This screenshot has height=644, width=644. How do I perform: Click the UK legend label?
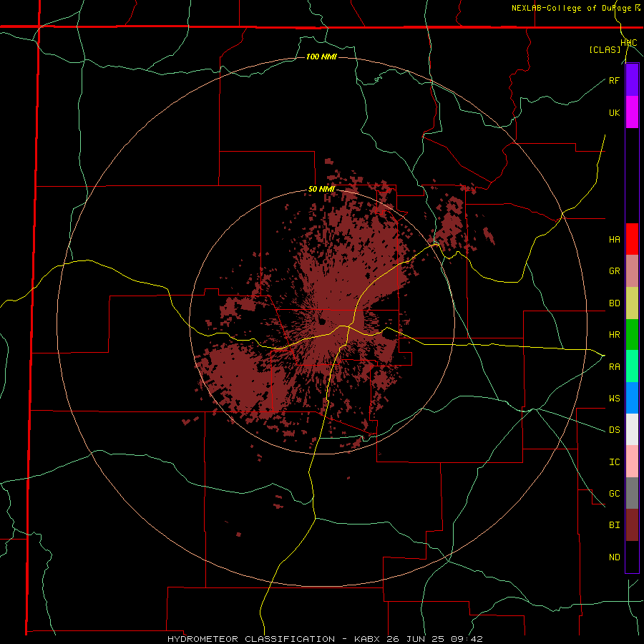pos(614,112)
